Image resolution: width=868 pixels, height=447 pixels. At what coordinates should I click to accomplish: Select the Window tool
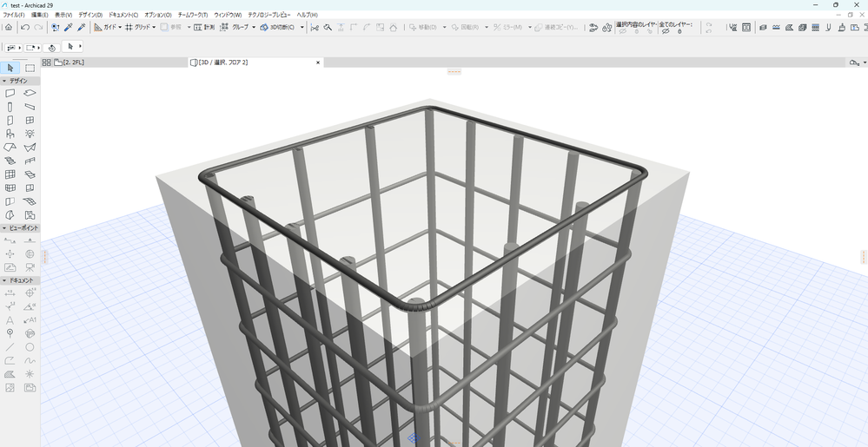(30, 121)
